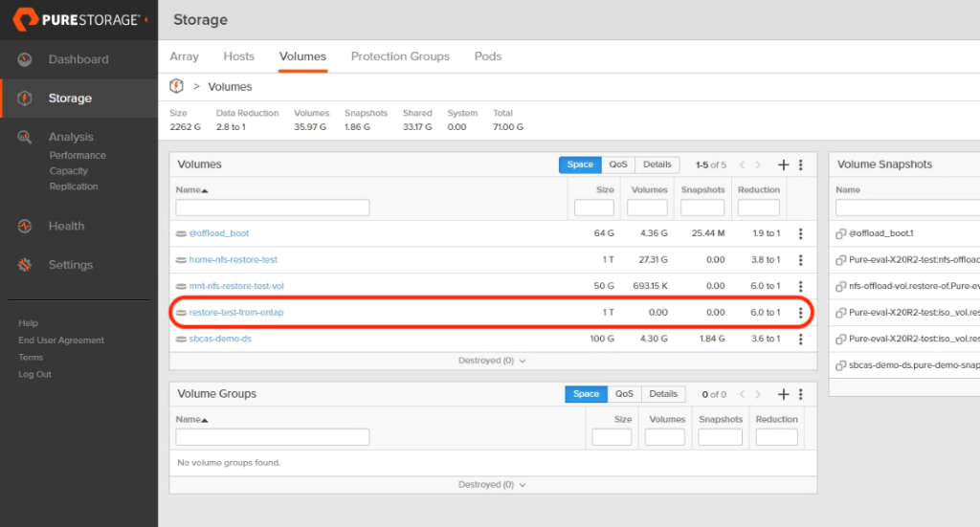Image resolution: width=980 pixels, height=527 pixels.
Task: Switch to the Protection Groups tab
Action: coord(400,56)
